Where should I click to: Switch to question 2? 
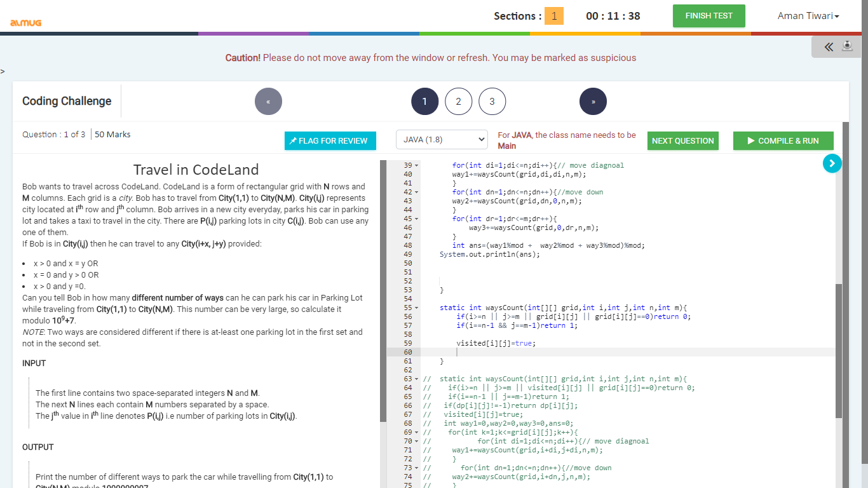[458, 102]
